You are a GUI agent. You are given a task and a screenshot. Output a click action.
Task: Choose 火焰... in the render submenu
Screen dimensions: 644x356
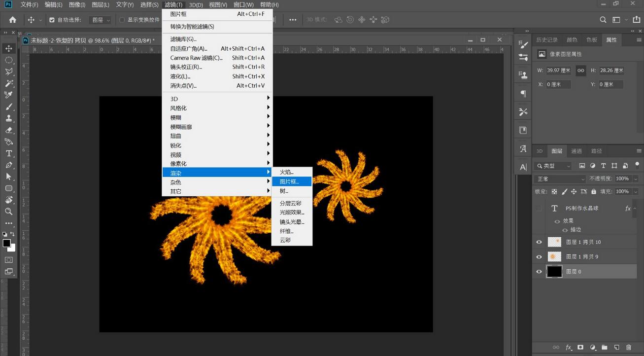(292, 172)
